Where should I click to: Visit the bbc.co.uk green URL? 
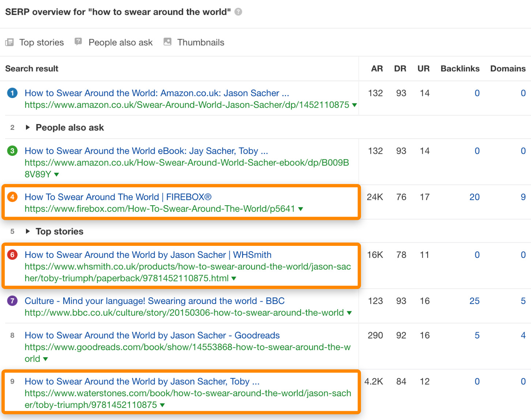(184, 312)
